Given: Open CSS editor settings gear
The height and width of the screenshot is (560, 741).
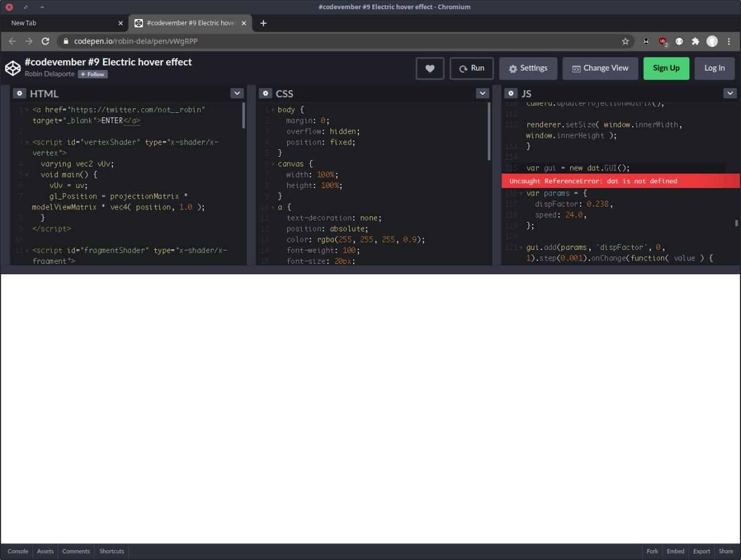Looking at the screenshot, I should coord(265,93).
